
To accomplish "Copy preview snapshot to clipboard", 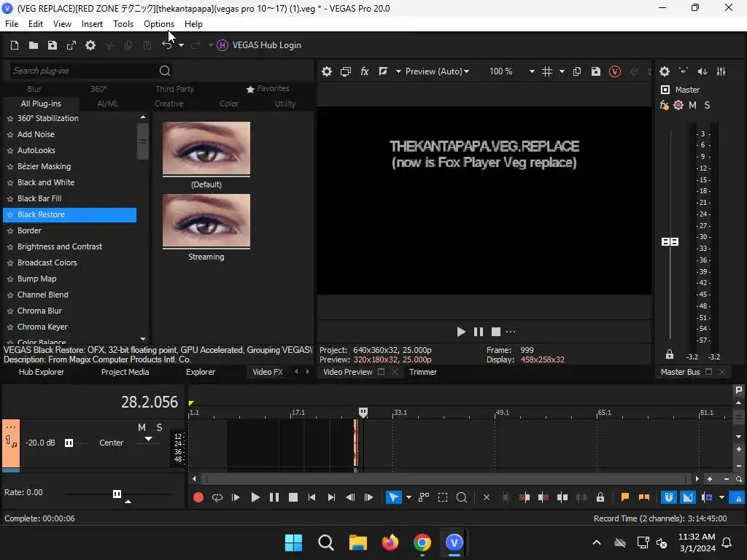I will (577, 71).
